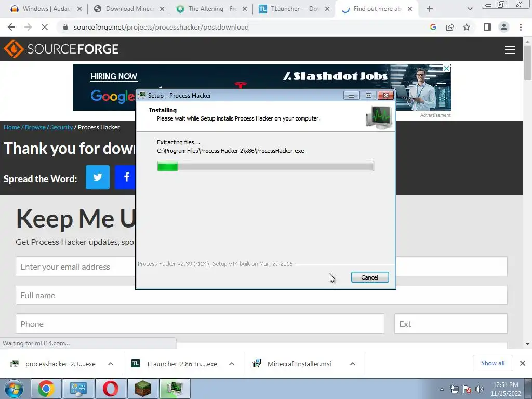
Task: Open Chrome three-dot menu
Action: (x=521, y=27)
